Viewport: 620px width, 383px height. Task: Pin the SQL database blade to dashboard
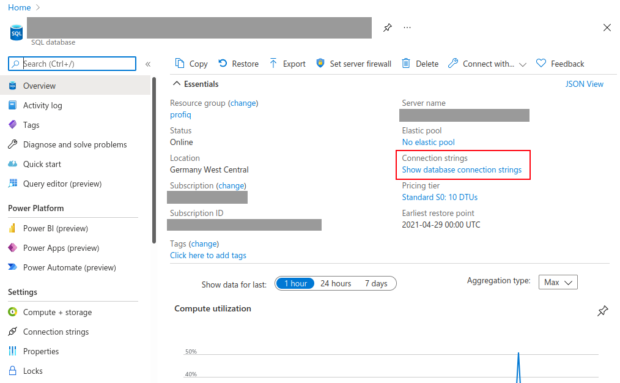point(388,28)
